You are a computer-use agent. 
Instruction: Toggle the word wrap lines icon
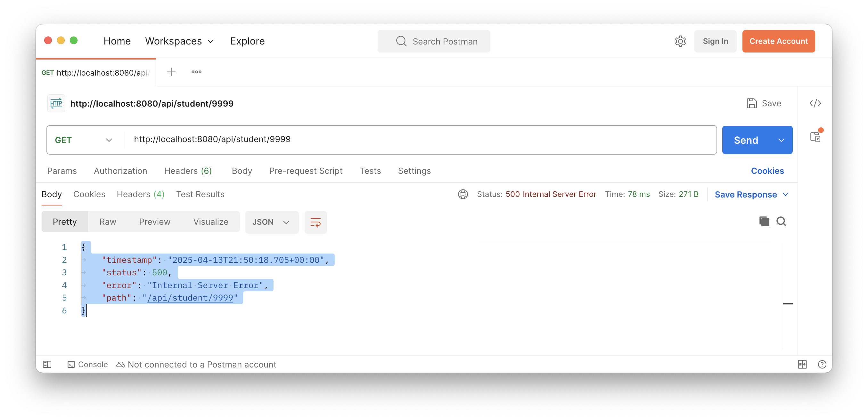point(315,222)
